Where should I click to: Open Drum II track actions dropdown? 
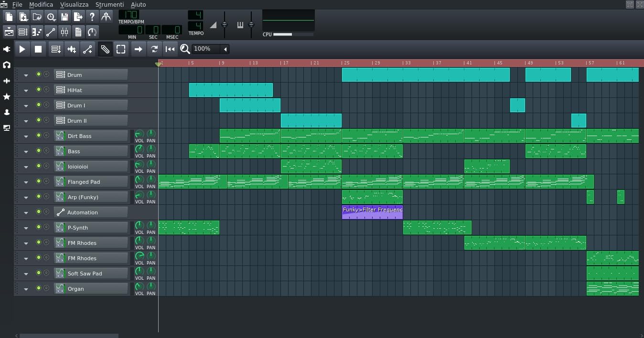coord(26,121)
